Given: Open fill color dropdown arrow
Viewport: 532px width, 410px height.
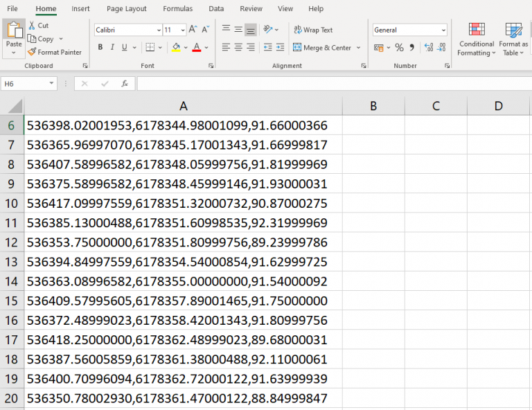Looking at the screenshot, I should coord(186,48).
